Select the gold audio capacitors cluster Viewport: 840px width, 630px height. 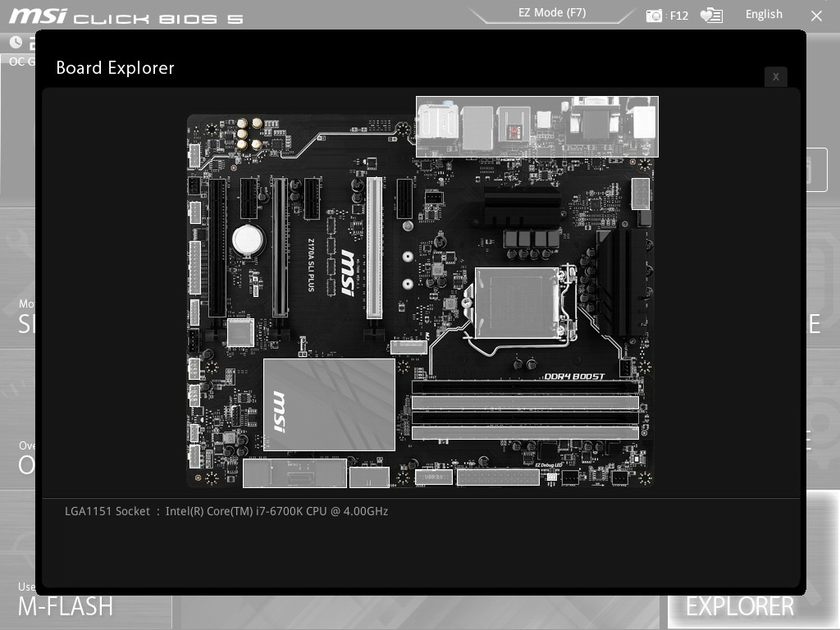[249, 134]
